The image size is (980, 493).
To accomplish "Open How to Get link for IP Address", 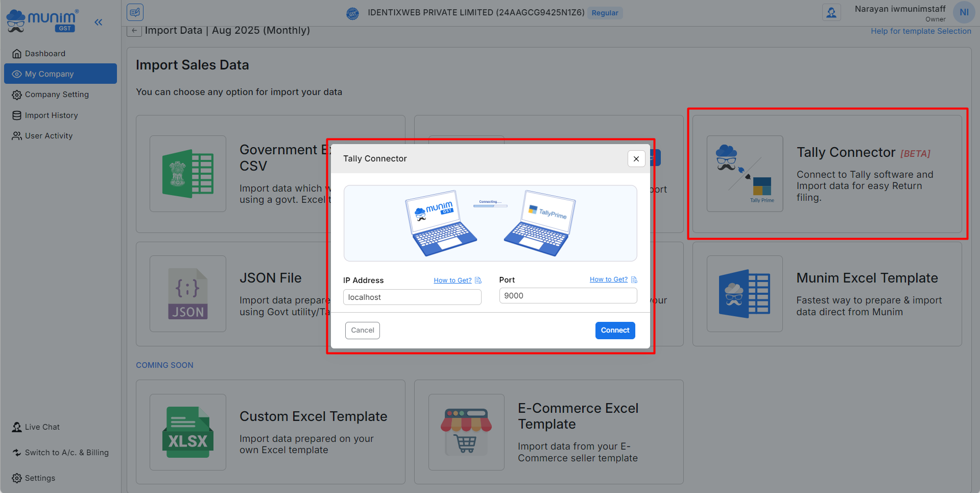I will click(x=452, y=280).
